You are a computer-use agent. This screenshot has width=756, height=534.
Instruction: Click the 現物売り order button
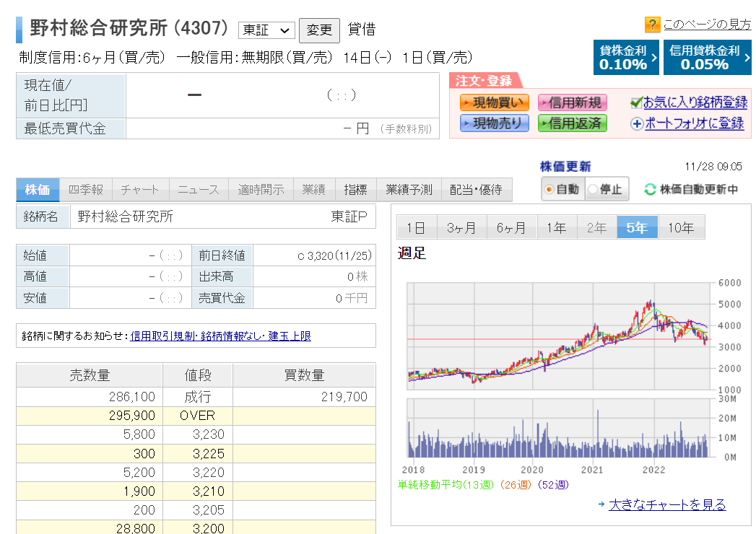pyautogui.click(x=494, y=123)
